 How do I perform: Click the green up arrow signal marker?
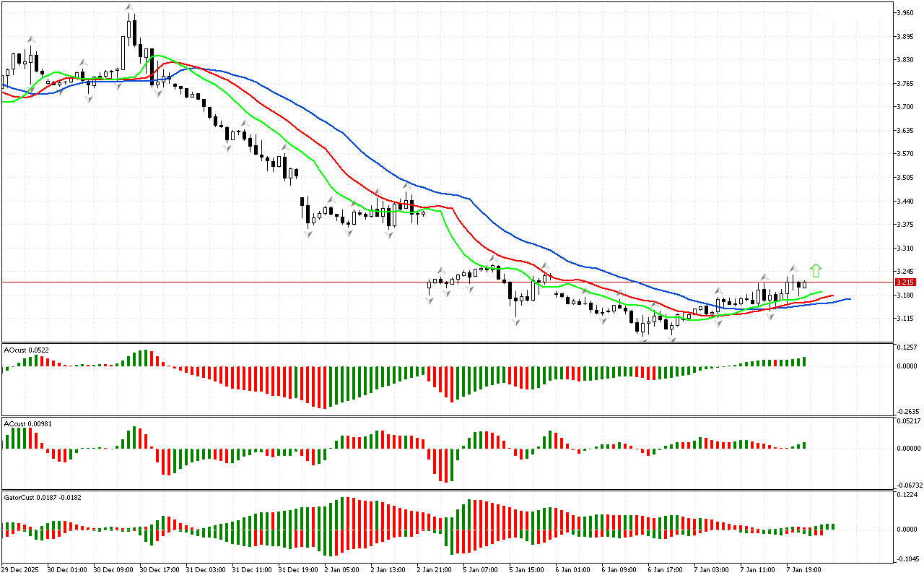click(x=816, y=271)
